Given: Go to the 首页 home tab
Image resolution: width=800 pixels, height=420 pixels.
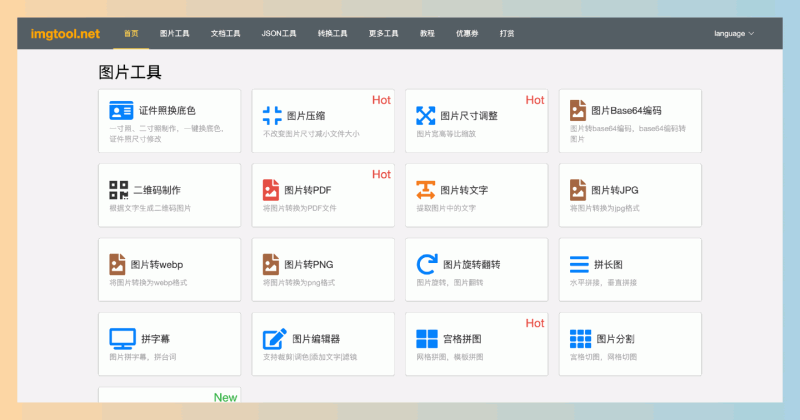Looking at the screenshot, I should click(x=131, y=34).
